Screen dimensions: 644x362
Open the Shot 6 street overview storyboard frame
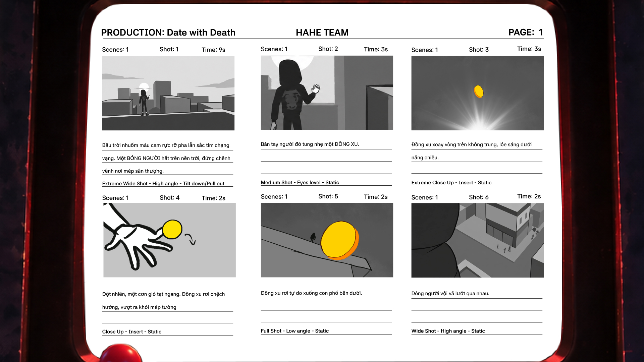coord(478,240)
